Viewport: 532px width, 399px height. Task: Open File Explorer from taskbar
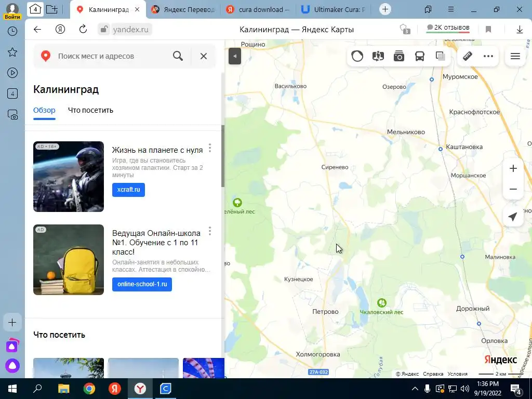click(x=63, y=389)
